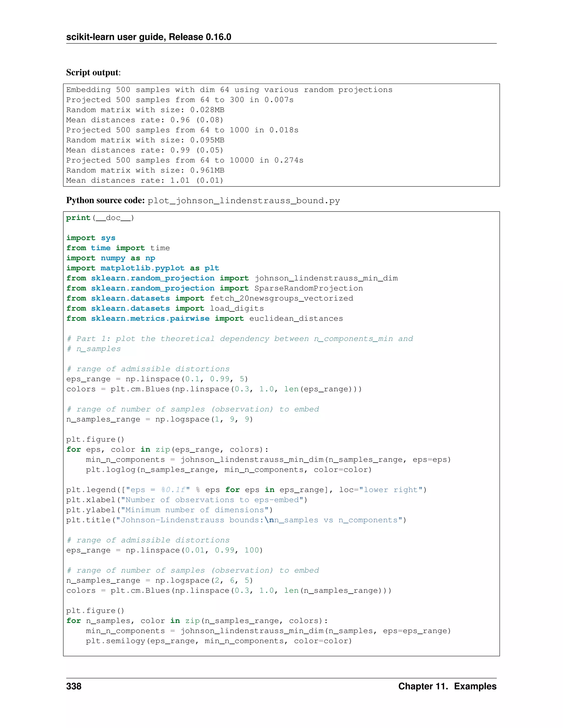Viewport: 563px width, 728px height.
Task: Click filename 'plot_johnson_lindenstrauss_bound.py'
Action: 244,201
